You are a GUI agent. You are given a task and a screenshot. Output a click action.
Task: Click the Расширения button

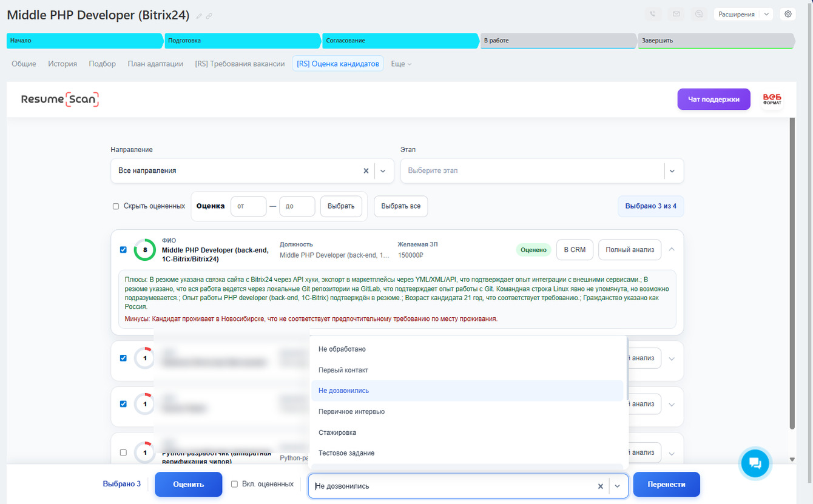pos(737,14)
